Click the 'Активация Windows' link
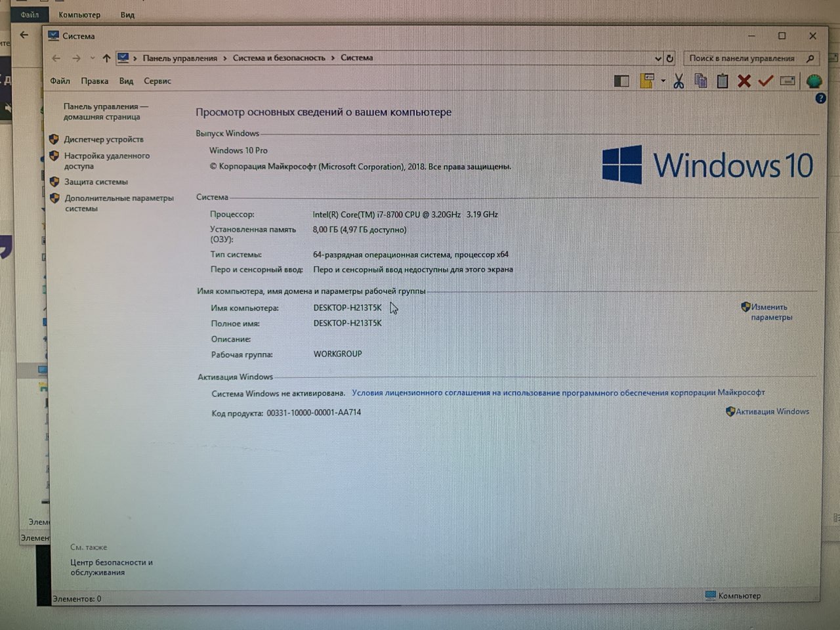The image size is (840, 630). tap(772, 411)
